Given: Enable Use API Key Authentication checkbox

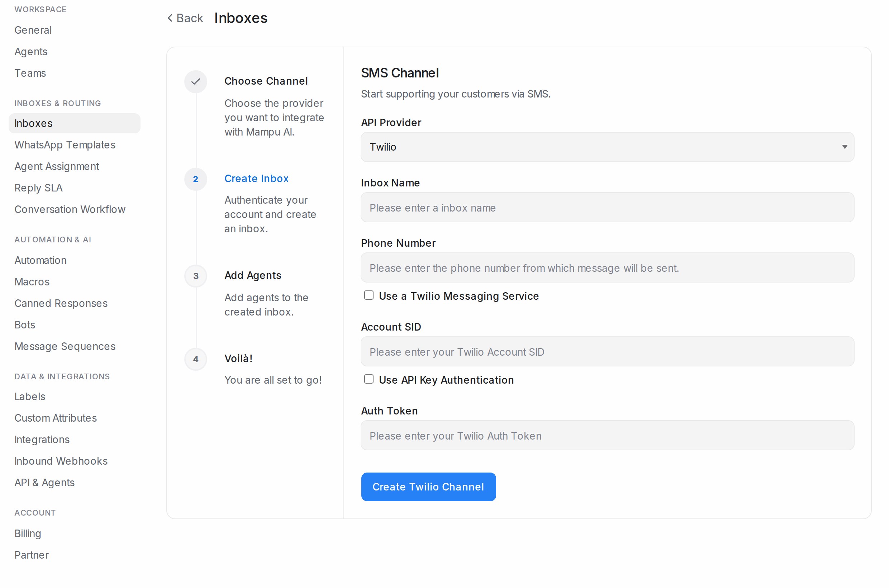Looking at the screenshot, I should 369,379.
